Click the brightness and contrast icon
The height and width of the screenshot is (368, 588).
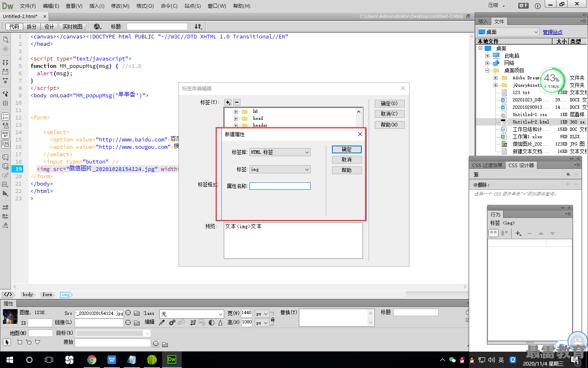(212, 323)
